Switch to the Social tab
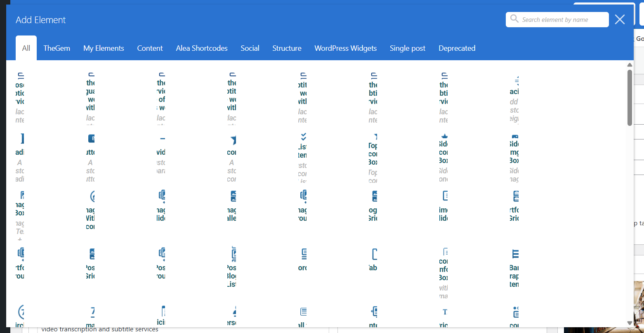The width and height of the screenshot is (644, 333). pyautogui.click(x=250, y=48)
